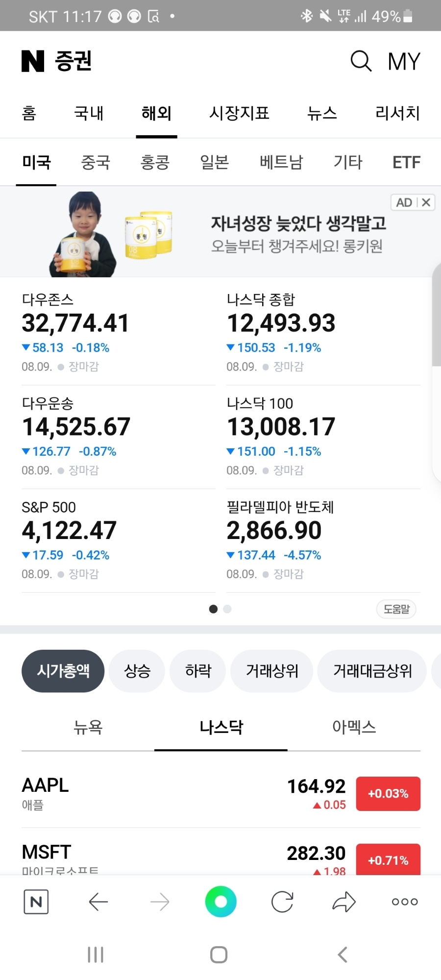
Task: Tap the Naver N logo
Action: pyautogui.click(x=33, y=61)
